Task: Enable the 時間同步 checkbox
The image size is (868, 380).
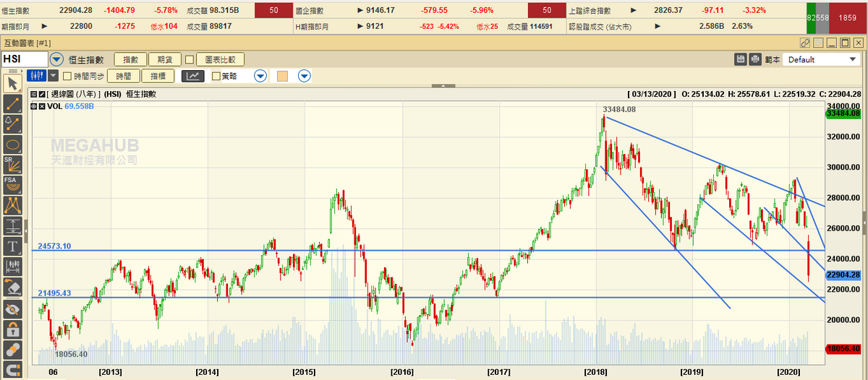Action: 67,76
